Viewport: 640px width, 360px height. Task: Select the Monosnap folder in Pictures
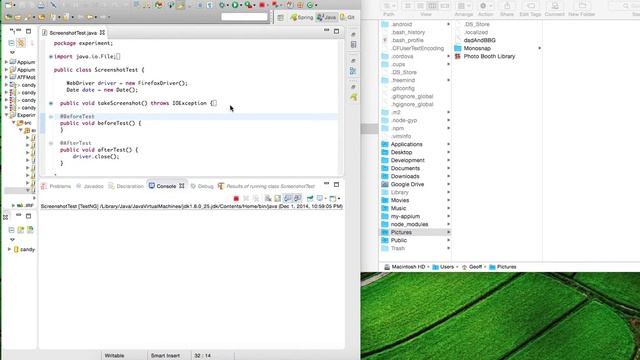click(498, 48)
